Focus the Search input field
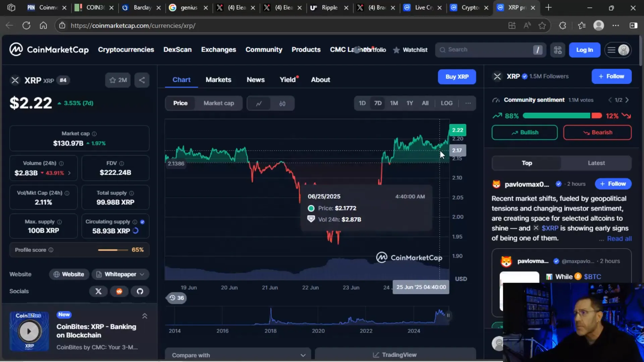The image size is (644, 362). (x=490, y=50)
